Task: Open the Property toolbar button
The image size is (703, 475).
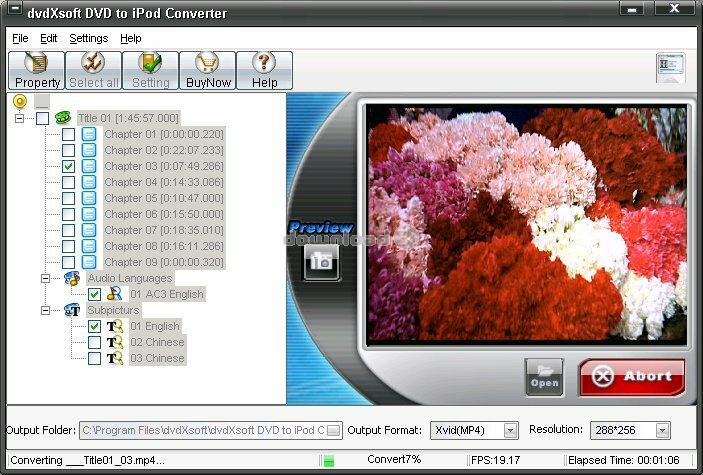Action: [x=37, y=70]
